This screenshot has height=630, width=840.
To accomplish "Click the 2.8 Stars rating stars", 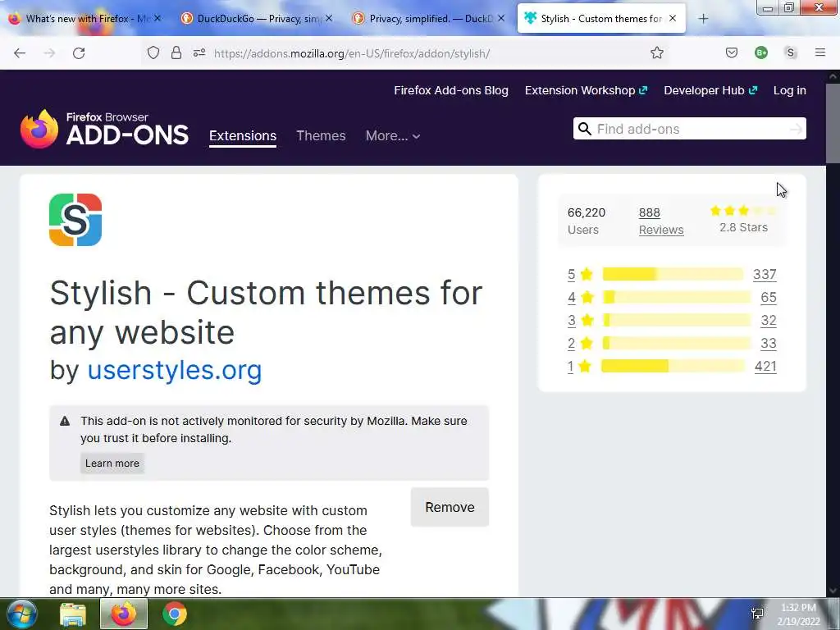I will pos(743,211).
